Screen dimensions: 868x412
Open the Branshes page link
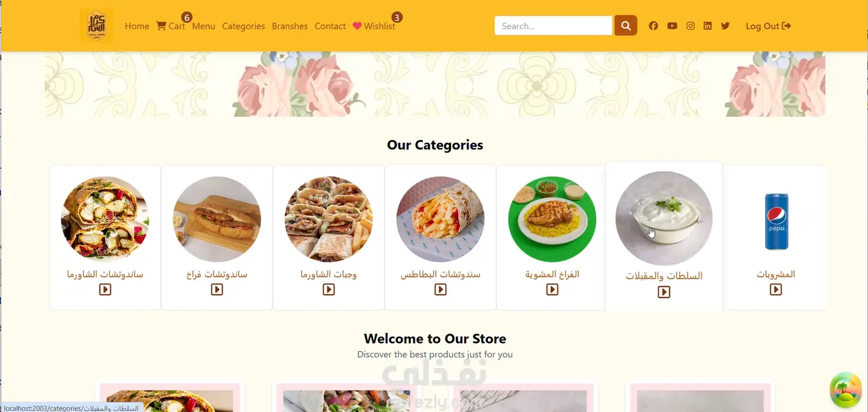(x=290, y=26)
